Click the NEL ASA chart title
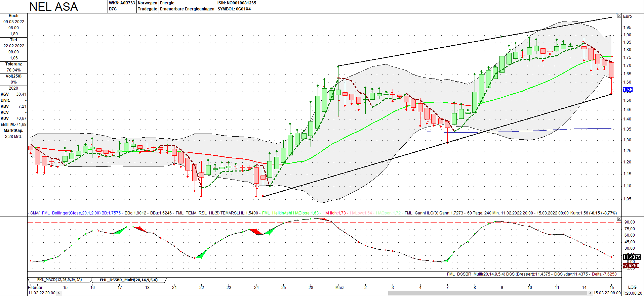This screenshot has height=296, width=644. point(54,7)
